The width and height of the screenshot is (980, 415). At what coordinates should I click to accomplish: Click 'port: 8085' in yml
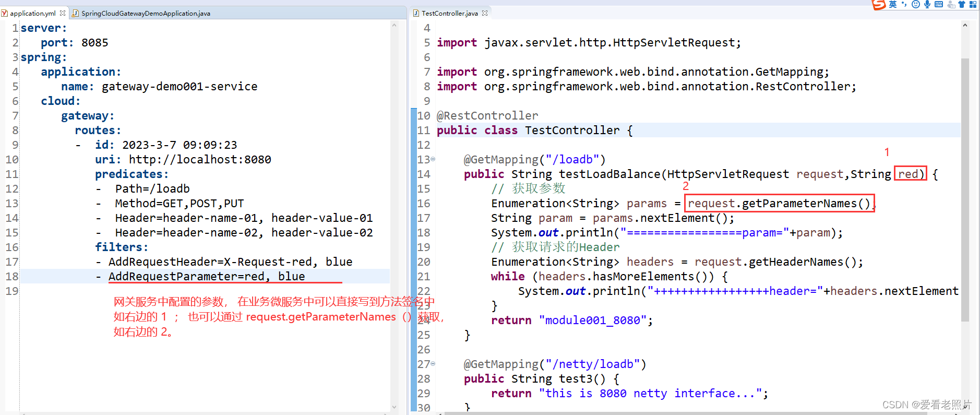[x=75, y=43]
